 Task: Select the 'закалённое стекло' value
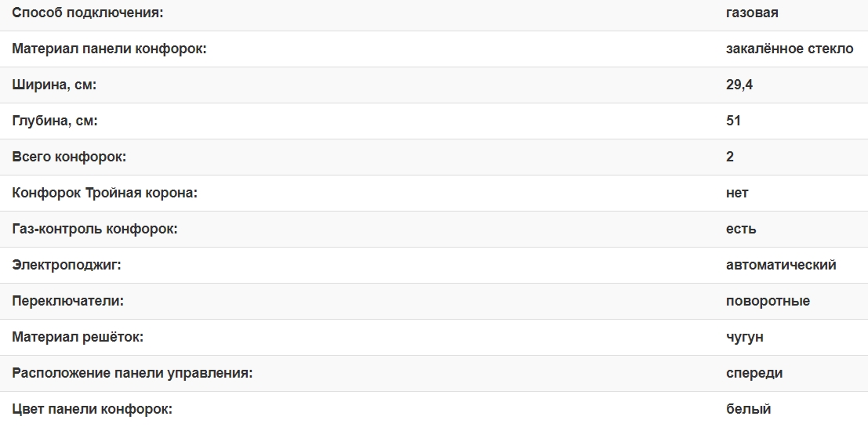click(790, 49)
